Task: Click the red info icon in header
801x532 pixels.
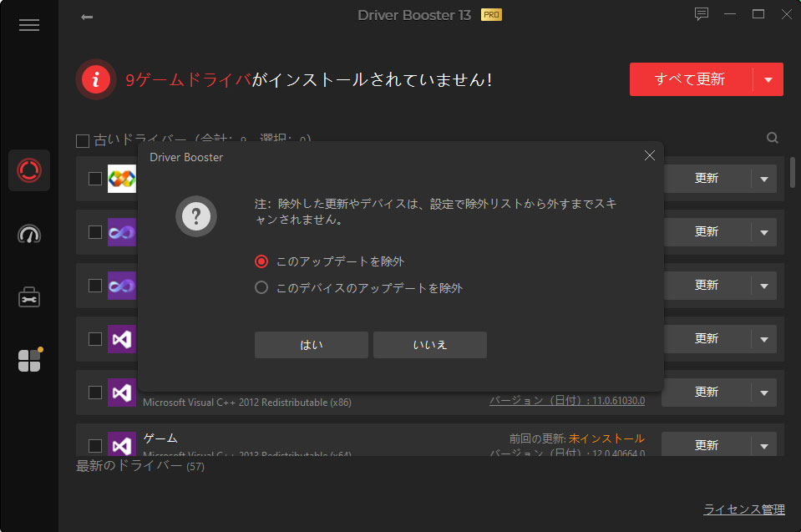Action: 95,79
